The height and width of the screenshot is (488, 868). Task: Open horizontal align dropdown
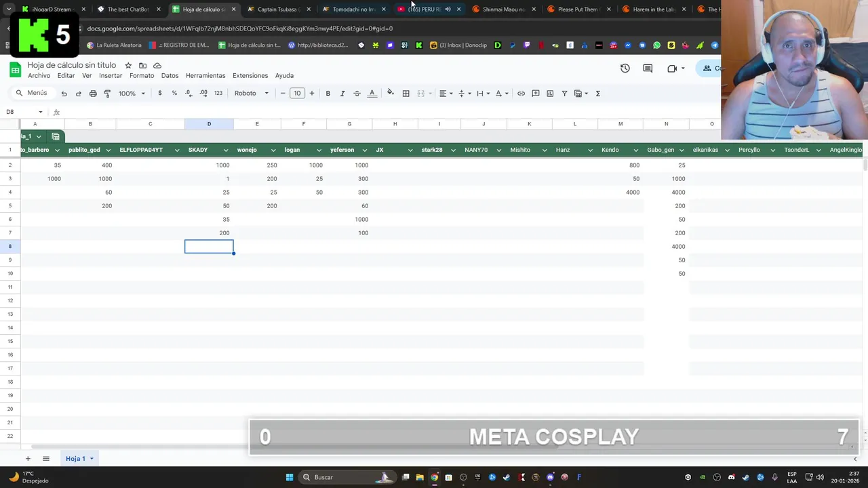point(445,94)
